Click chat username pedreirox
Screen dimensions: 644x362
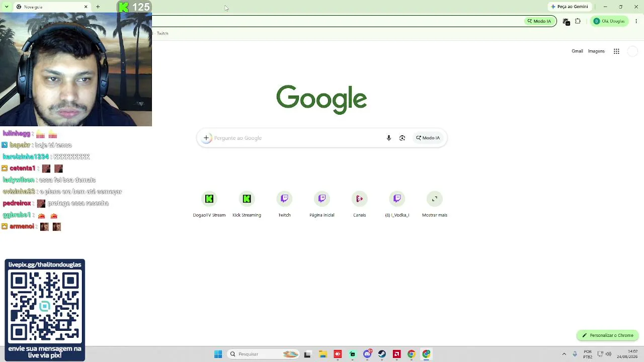click(x=17, y=204)
